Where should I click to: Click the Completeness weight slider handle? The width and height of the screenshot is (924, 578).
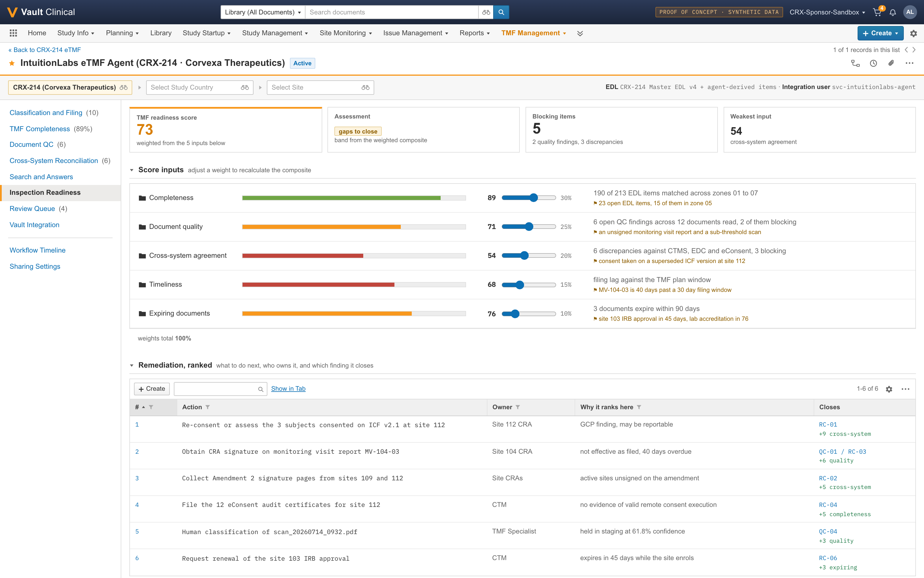[534, 198]
